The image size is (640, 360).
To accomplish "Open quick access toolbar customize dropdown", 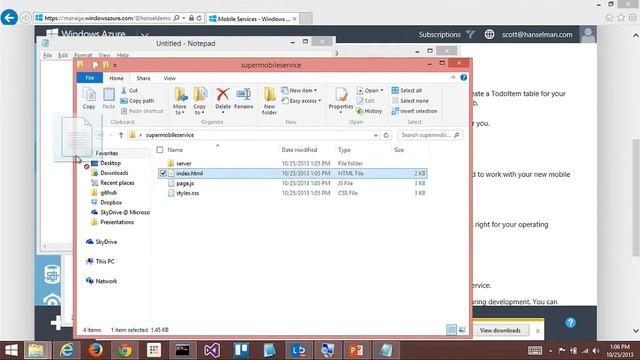I will click(115, 65).
